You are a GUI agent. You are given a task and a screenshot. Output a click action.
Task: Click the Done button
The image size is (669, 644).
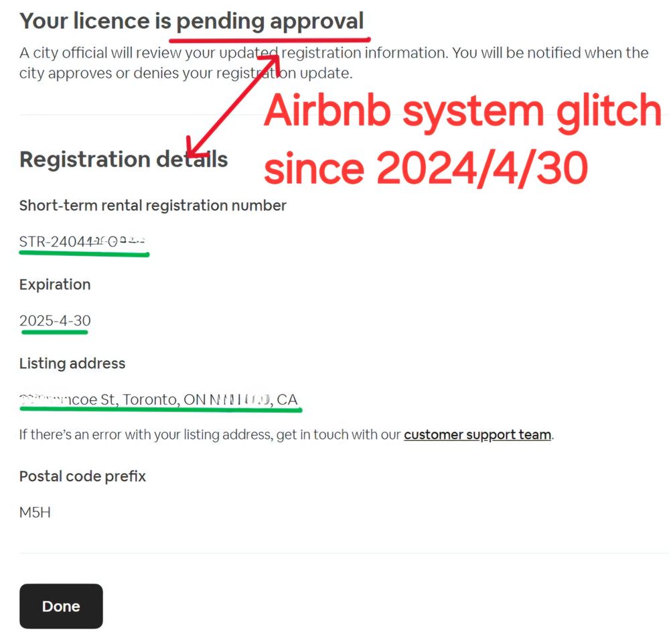point(61,606)
